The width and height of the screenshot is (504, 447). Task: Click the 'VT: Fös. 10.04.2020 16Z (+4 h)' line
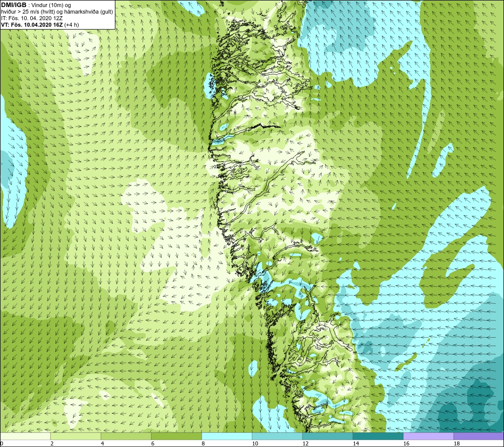coord(40,24)
